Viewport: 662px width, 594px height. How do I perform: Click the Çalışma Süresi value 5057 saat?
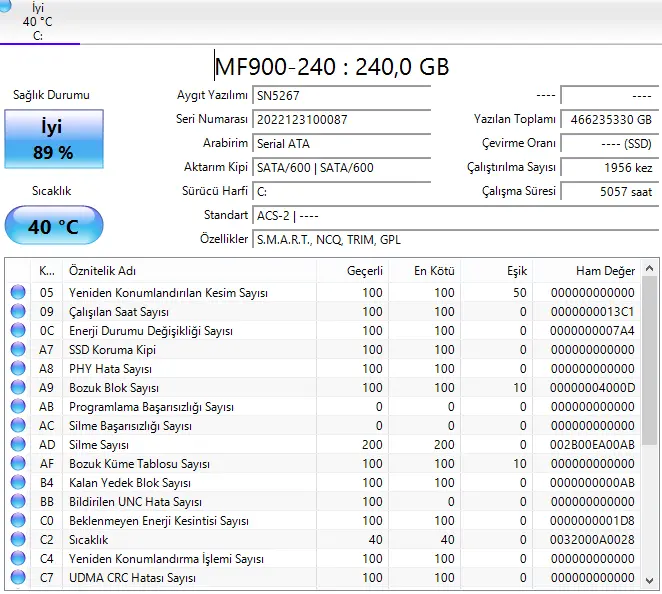[x=609, y=192]
